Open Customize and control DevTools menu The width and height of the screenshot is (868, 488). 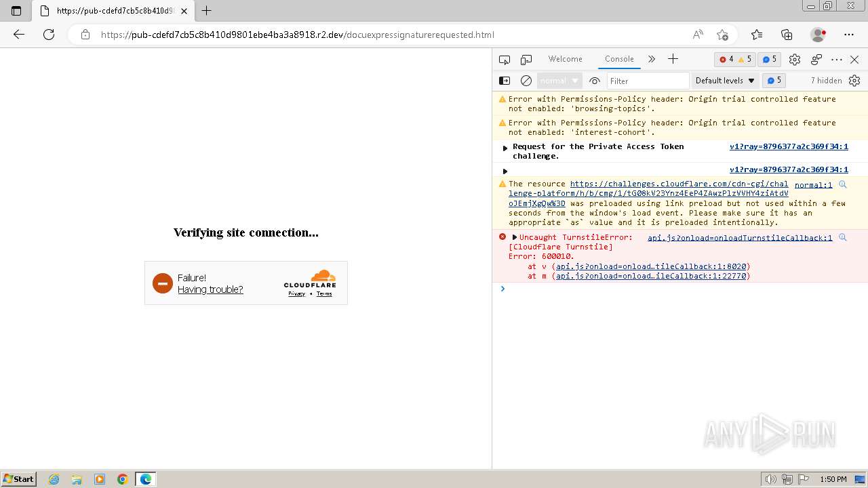point(837,60)
